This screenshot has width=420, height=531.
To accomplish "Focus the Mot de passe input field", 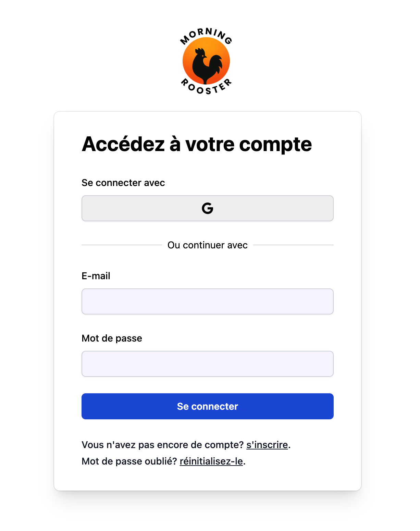I will (207, 364).
